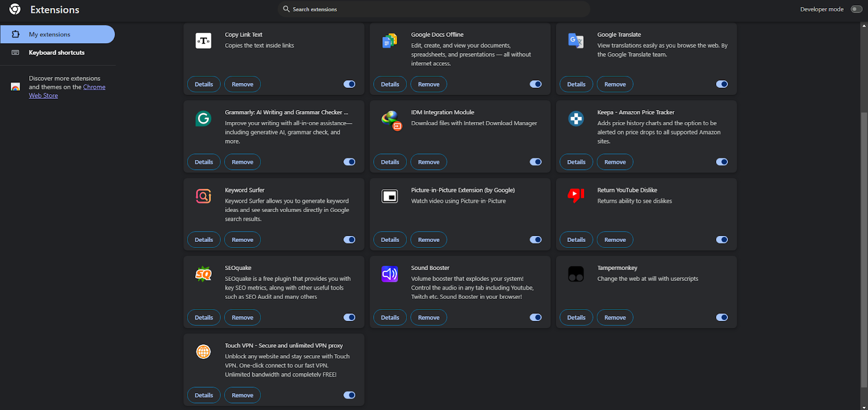The width and height of the screenshot is (868, 410).
Task: Disable IDM Integration Module toggle
Action: (535, 162)
